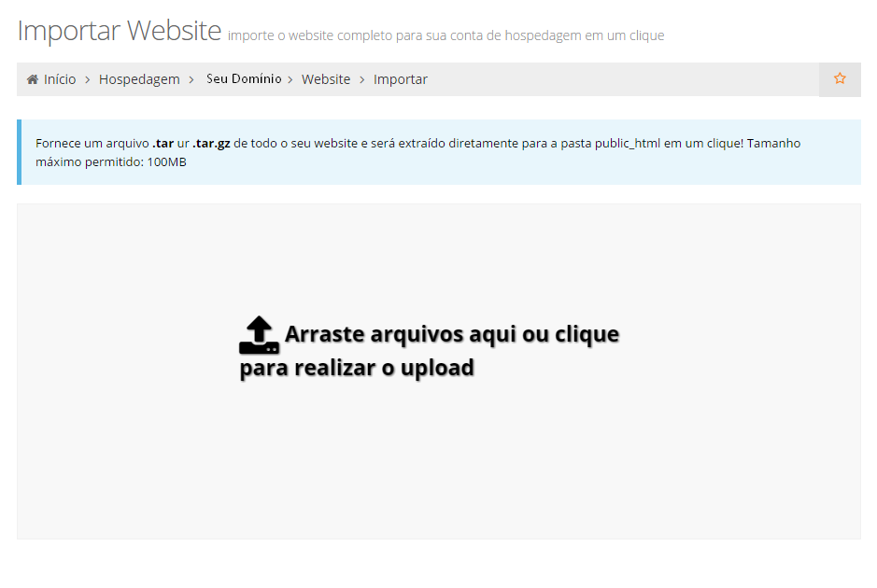877x588 pixels.
Task: Click the subtitle 'importe o website completo'
Action: (446, 35)
